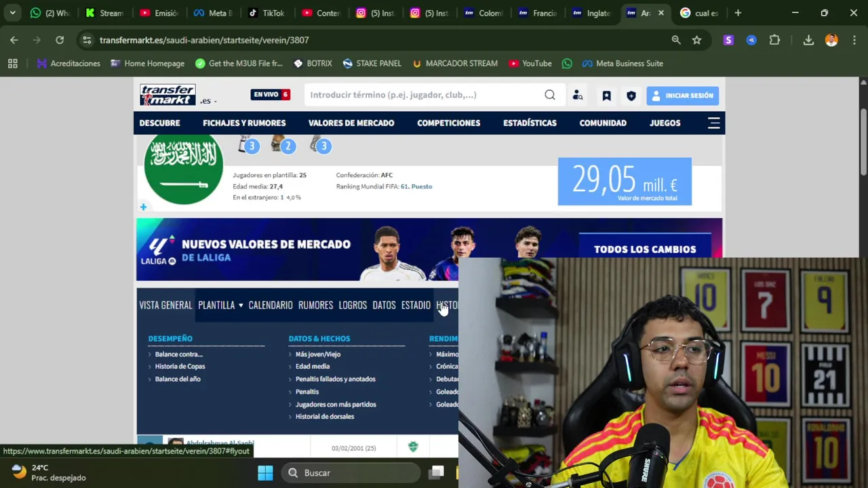Open the tab search dropdown arrow
Viewport: 868px width, 488px height.
[x=12, y=13]
